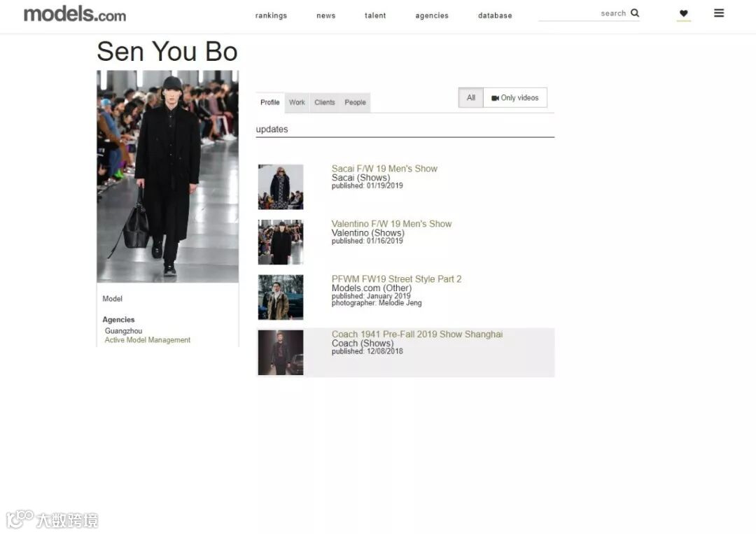This screenshot has height=534, width=756.
Task: Open the hamburger menu icon
Action: pyautogui.click(x=719, y=13)
